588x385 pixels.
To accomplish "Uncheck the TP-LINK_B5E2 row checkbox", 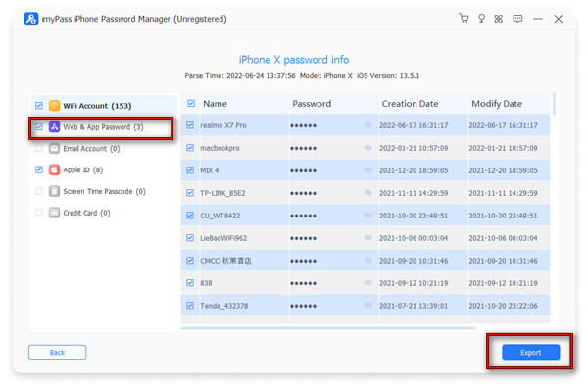I will 190,193.
